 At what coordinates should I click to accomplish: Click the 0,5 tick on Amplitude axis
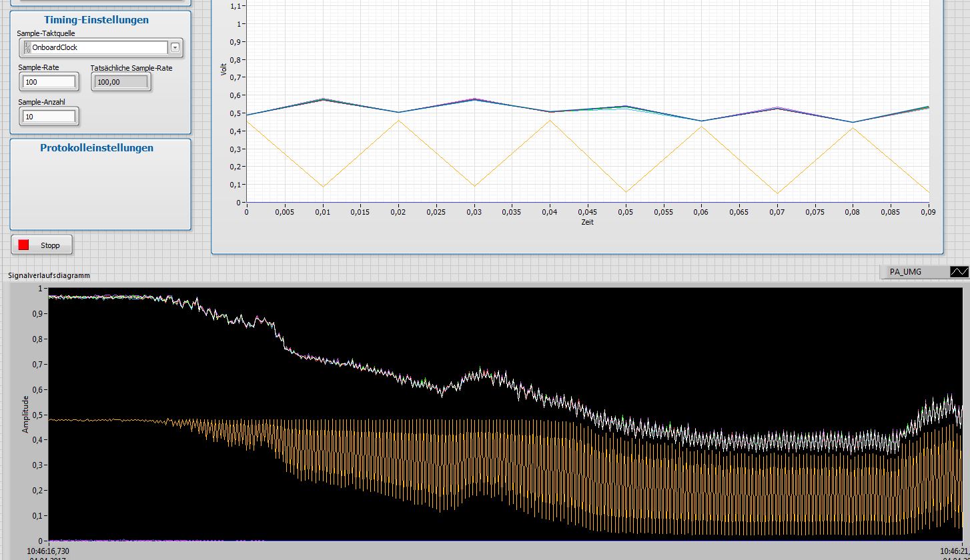pyautogui.click(x=37, y=415)
